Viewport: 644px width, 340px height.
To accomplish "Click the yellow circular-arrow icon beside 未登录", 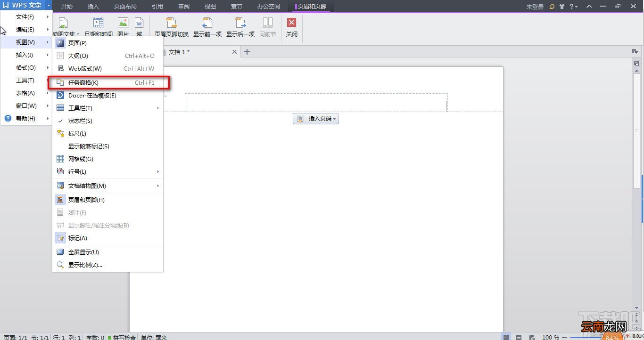I will (x=552, y=7).
